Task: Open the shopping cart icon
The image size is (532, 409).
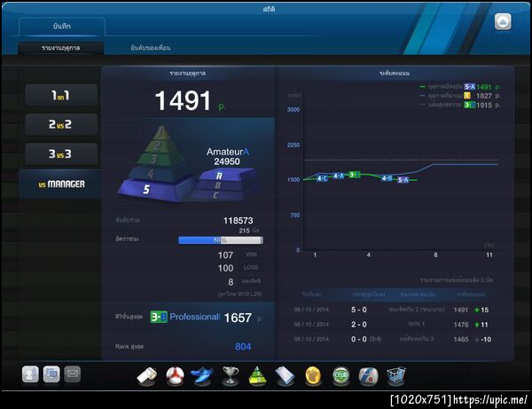Action: click(x=396, y=376)
